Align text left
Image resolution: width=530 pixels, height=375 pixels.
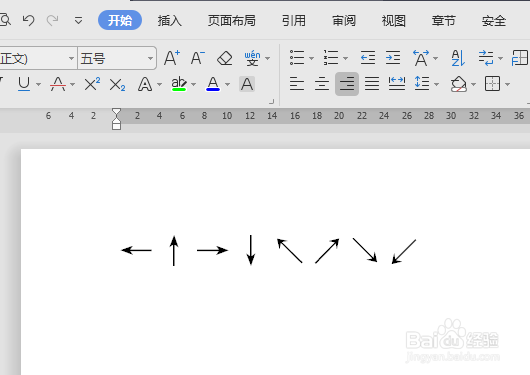[297, 84]
